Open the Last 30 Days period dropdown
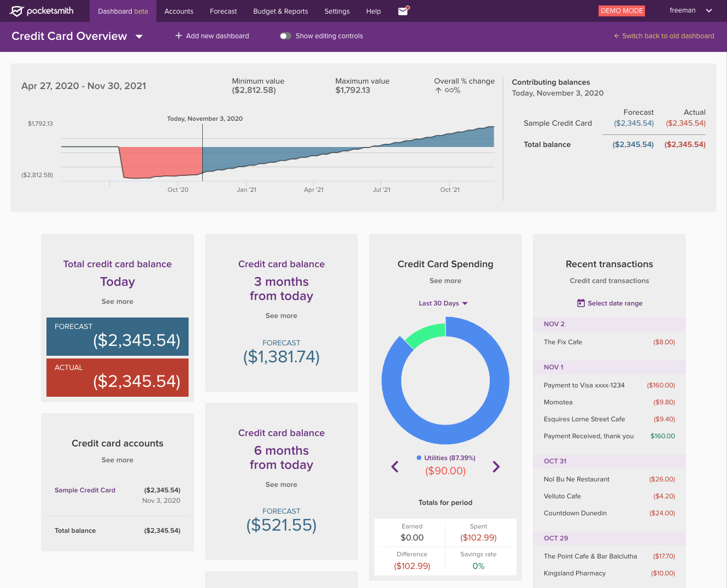The width and height of the screenshot is (727, 588). tap(443, 303)
